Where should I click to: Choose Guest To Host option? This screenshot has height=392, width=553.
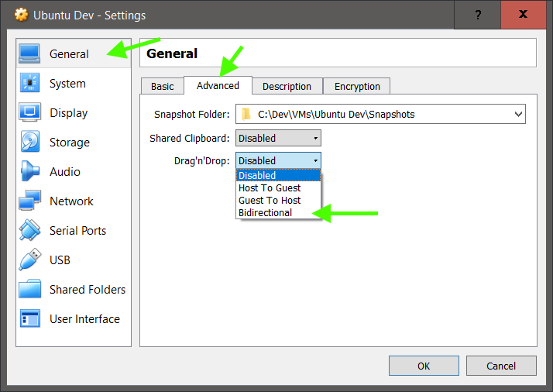[278, 200]
